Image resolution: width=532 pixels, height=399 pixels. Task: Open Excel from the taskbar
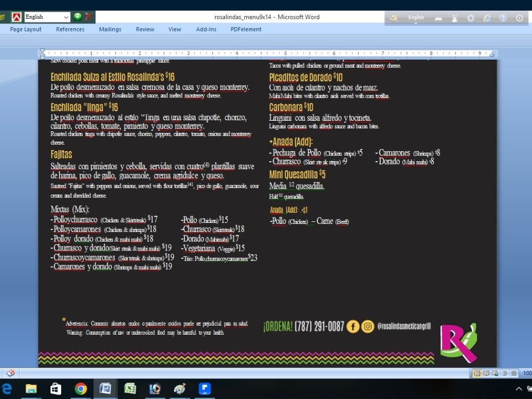pyautogui.click(x=130, y=388)
